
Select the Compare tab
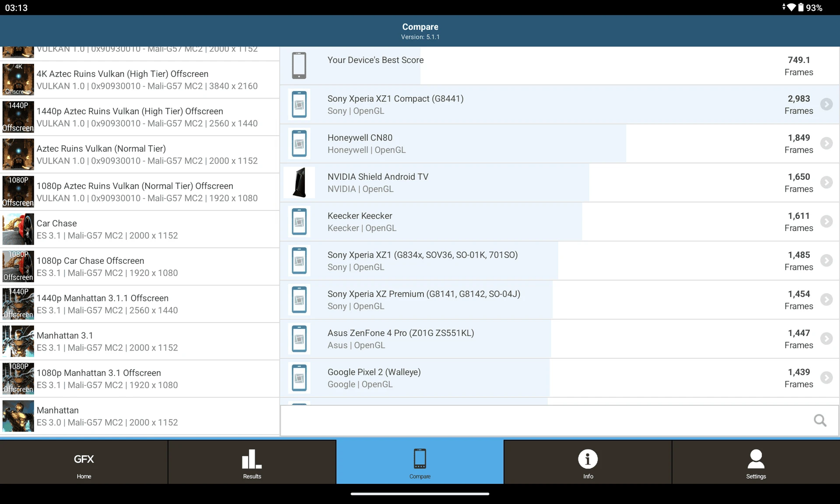point(420,462)
